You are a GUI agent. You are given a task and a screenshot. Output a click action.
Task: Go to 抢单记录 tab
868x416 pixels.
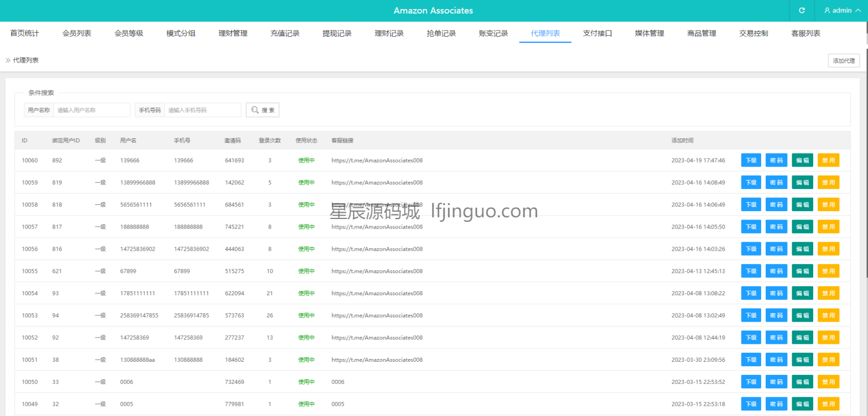pos(441,33)
